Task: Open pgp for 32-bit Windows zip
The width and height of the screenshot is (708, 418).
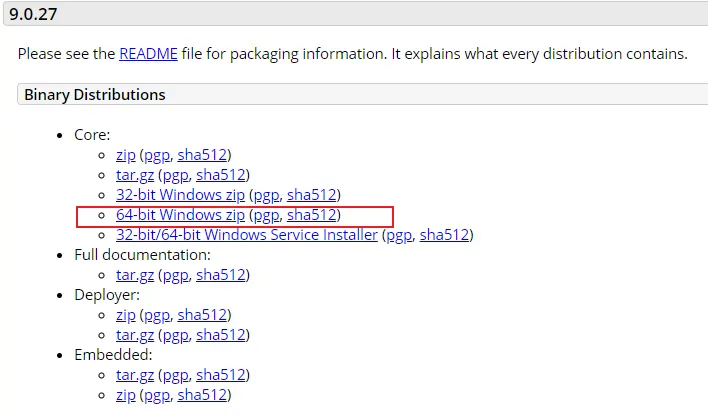Action: (x=266, y=195)
